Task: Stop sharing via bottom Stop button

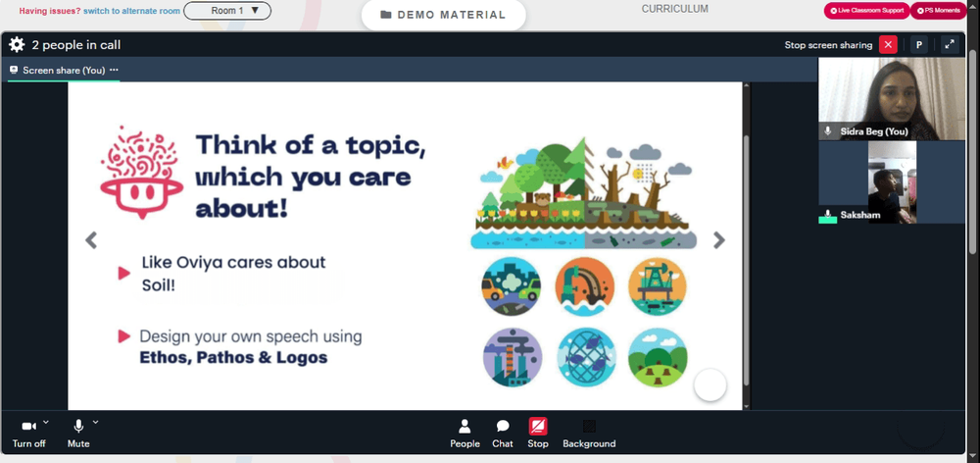Action: (537, 434)
